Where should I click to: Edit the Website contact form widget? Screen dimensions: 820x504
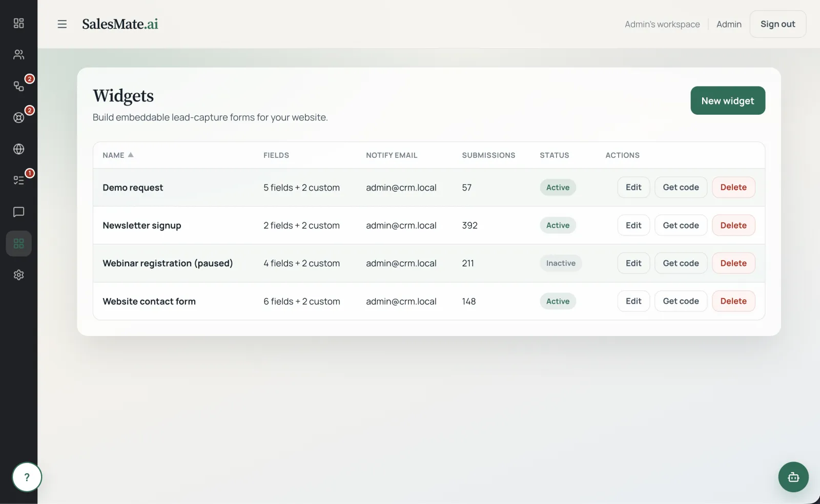(633, 301)
